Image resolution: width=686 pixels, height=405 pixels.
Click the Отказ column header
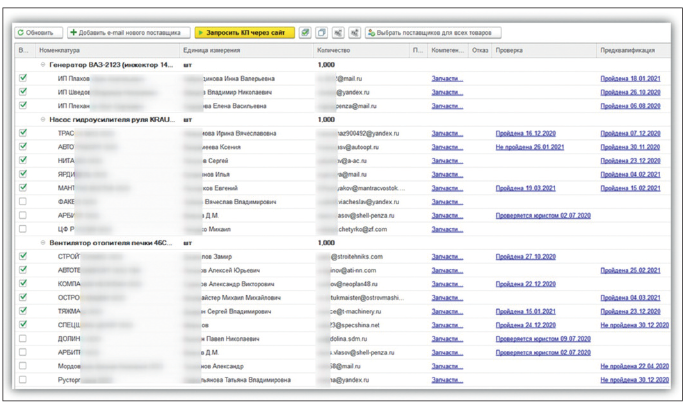[x=480, y=50]
